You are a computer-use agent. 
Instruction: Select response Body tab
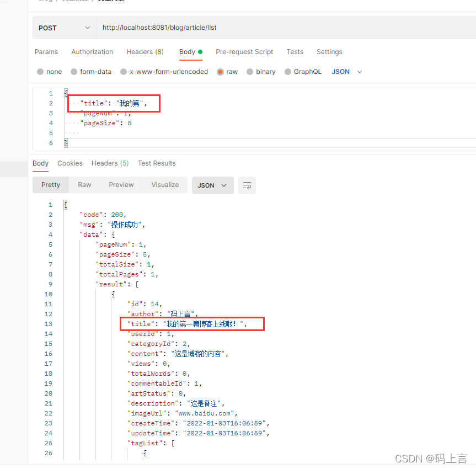coord(40,163)
